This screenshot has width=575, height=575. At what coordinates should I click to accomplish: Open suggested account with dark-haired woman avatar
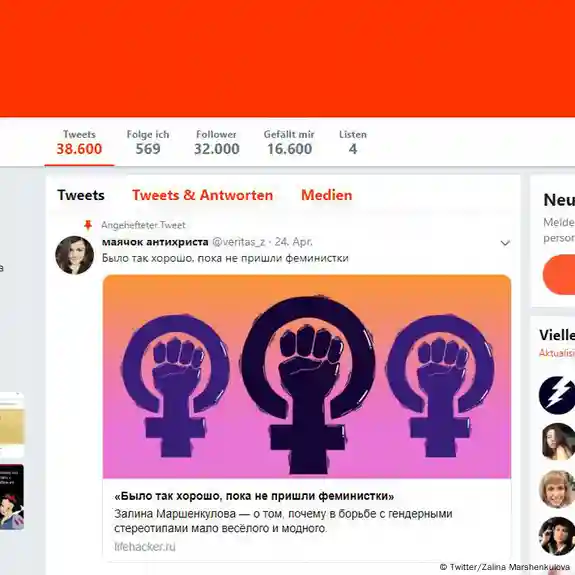coord(557,442)
